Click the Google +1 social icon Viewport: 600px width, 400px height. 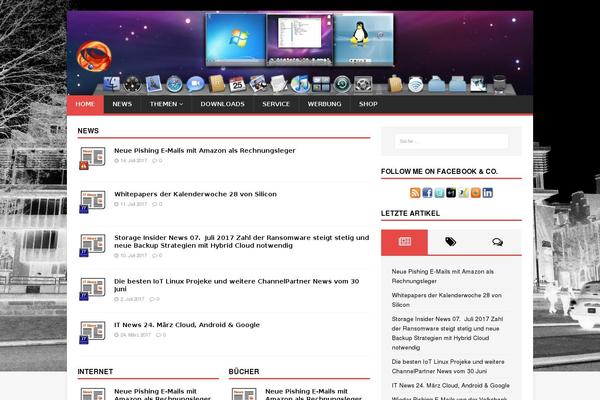[451, 193]
